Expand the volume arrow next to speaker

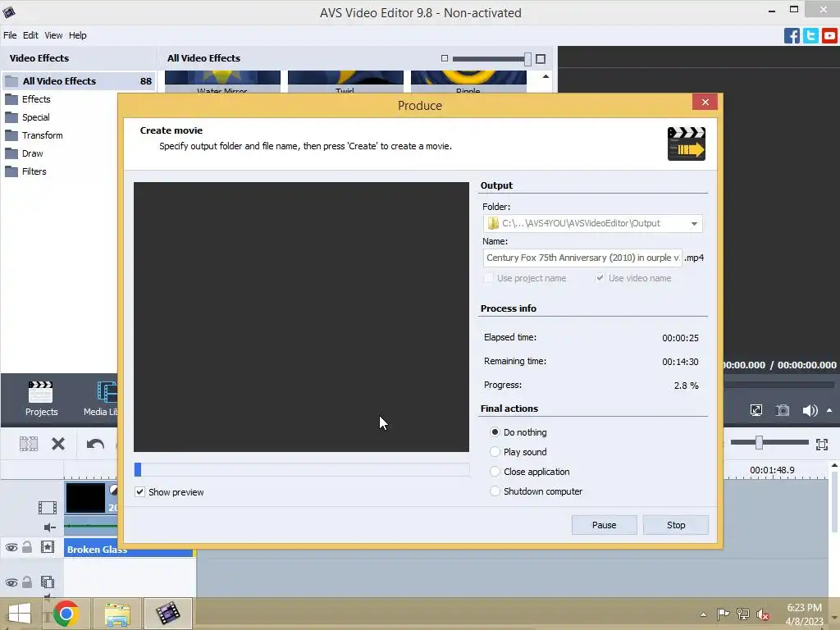829,410
